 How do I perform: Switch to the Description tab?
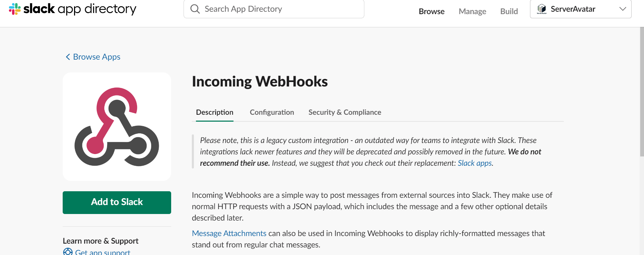click(215, 112)
